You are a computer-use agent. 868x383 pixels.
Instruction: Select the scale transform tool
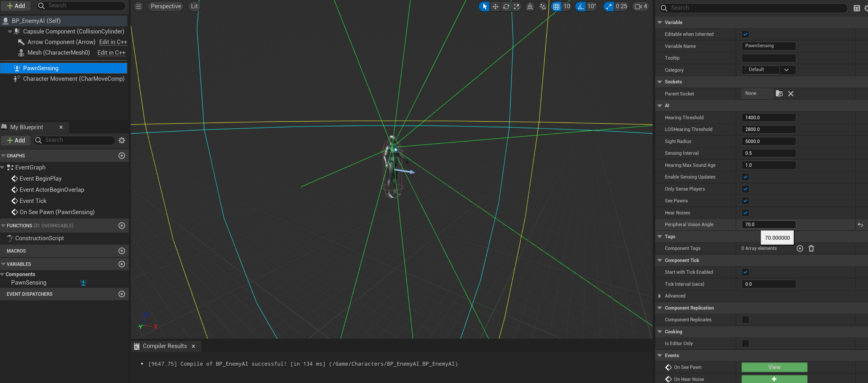516,6
